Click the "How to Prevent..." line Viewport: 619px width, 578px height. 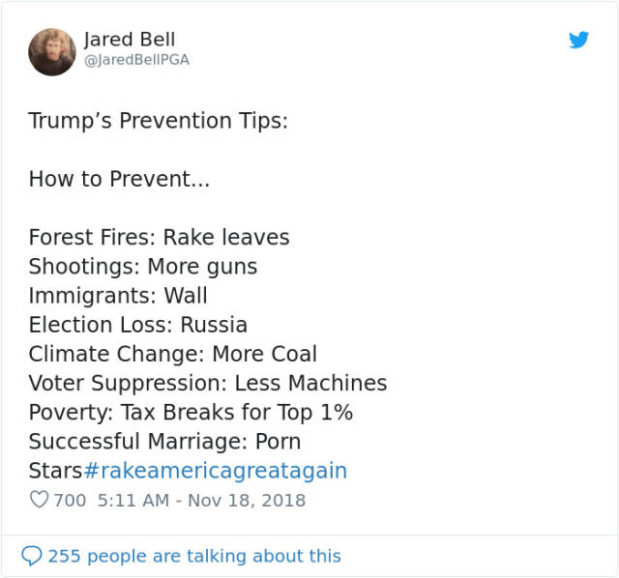click(x=119, y=180)
